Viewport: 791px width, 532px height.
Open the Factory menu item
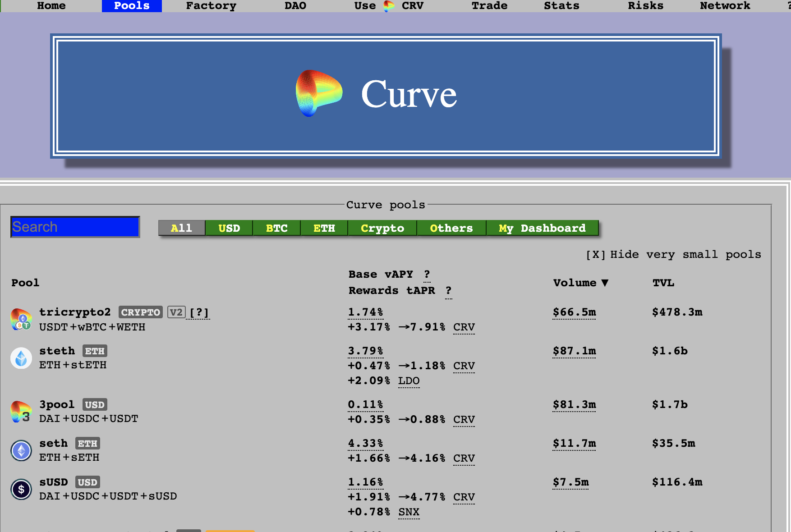tap(211, 6)
